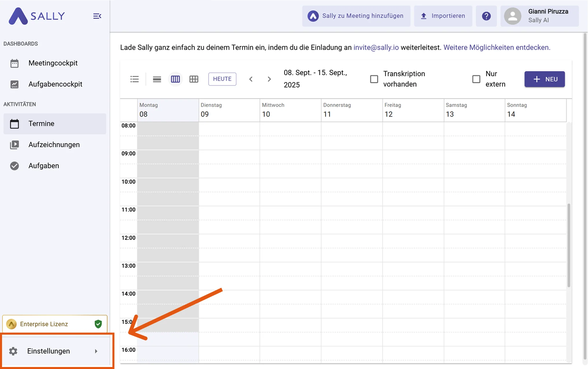Switch to list view icon
Screen dimensions: 588x369
(x=135, y=79)
